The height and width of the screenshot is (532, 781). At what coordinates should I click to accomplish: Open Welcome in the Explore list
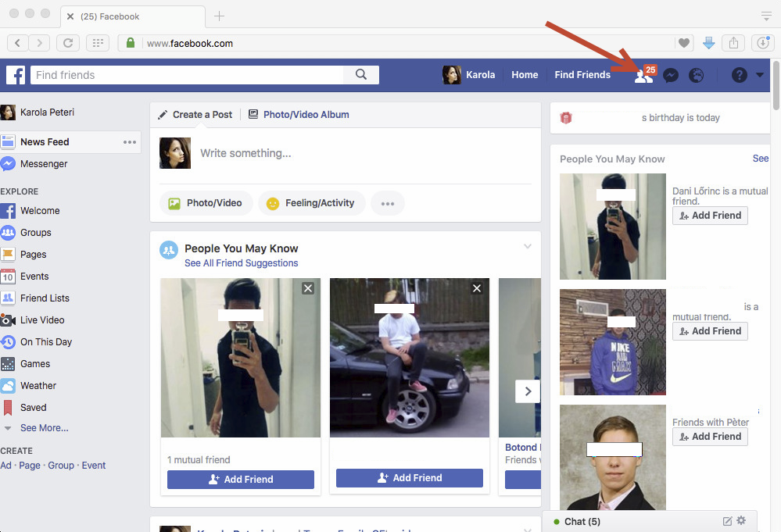pyautogui.click(x=30, y=210)
